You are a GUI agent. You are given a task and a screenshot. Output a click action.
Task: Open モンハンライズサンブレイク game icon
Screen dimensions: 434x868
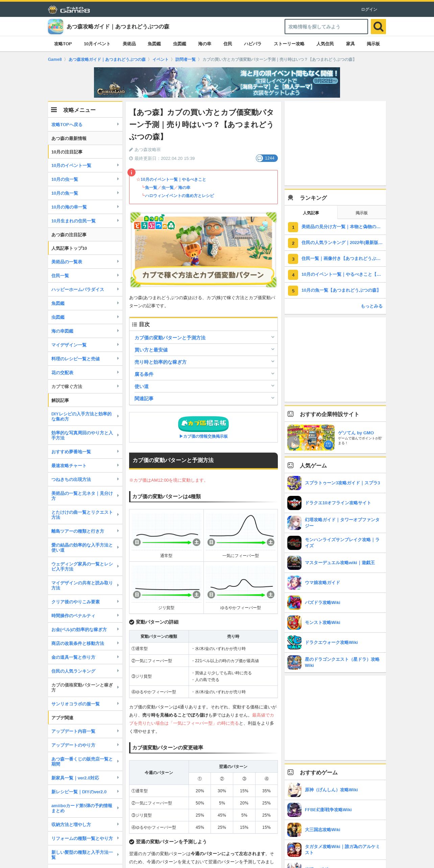pos(294,543)
